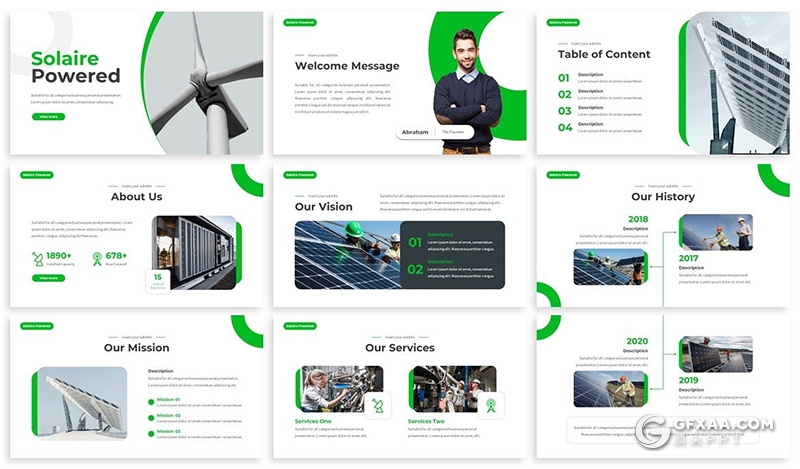The width and height of the screenshot is (800, 469).
Task: Click the 15 years experience badge
Action: [158, 281]
